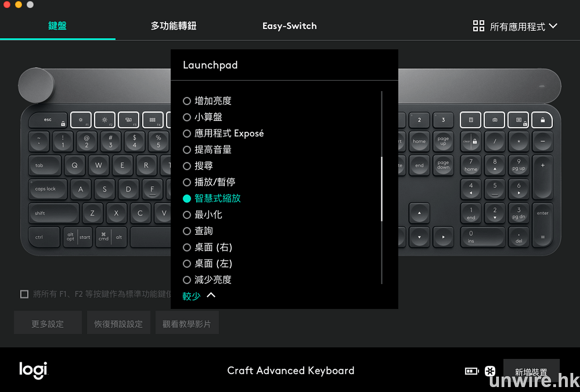Click the camera screenshot key
The width and height of the screenshot is (580, 392).
[x=494, y=120]
